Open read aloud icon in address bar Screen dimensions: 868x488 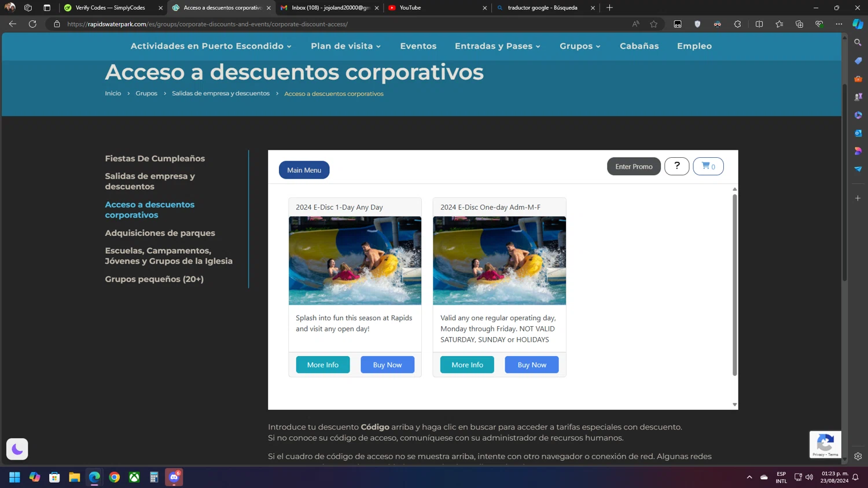tap(635, 24)
